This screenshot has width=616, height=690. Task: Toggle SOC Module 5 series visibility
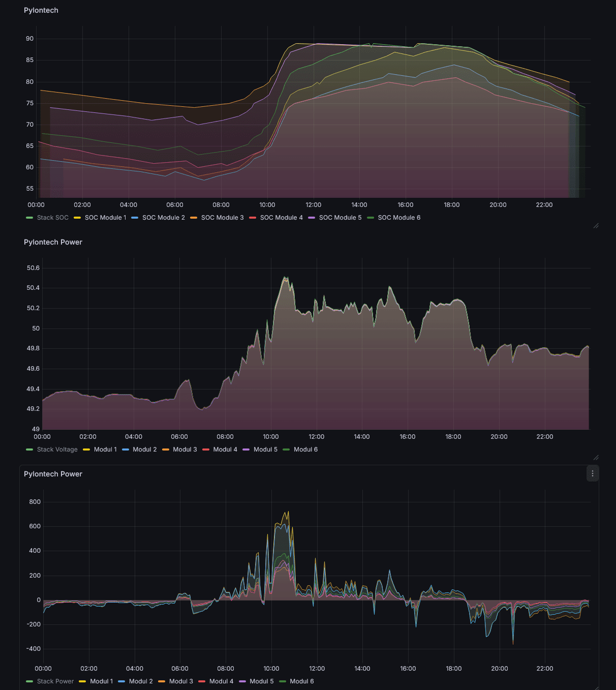(340, 218)
